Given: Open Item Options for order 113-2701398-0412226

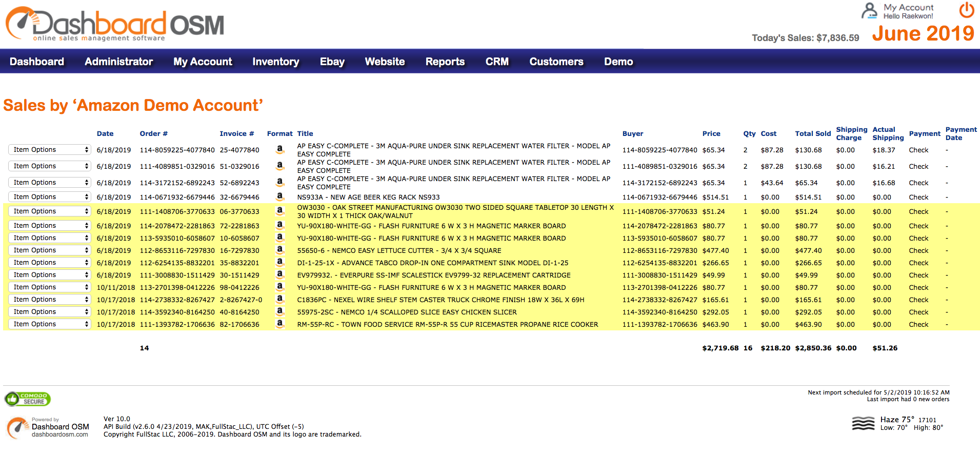Looking at the screenshot, I should pyautogui.click(x=50, y=287).
